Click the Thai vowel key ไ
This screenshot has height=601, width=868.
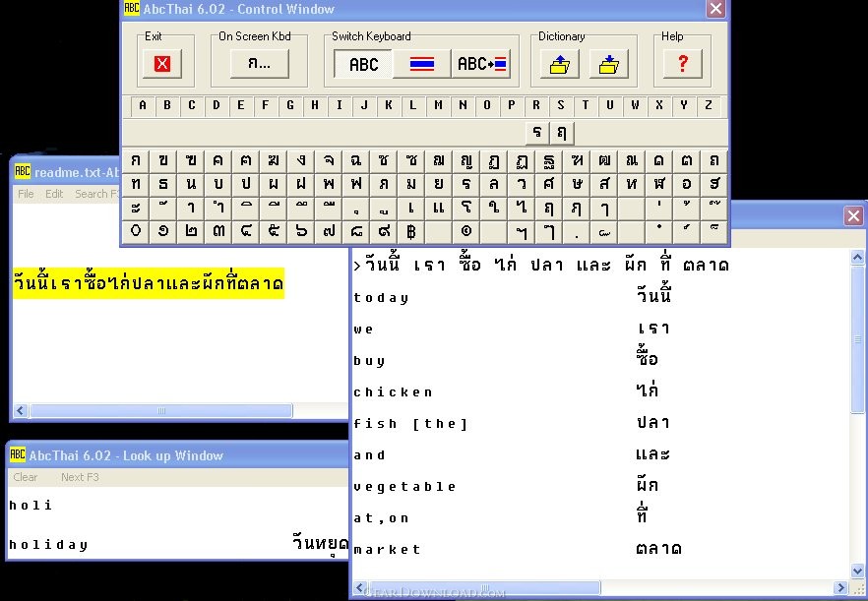pos(522,209)
